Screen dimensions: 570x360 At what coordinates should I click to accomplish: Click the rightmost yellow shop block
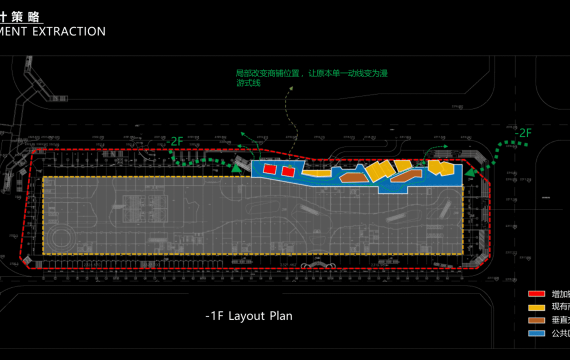click(441, 168)
